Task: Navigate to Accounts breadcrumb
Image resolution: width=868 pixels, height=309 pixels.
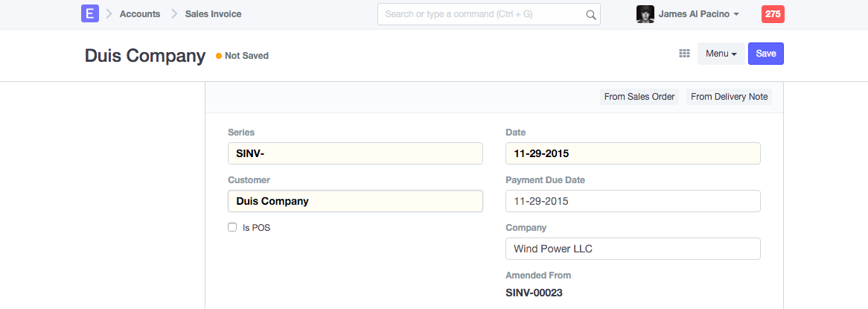Action: point(140,14)
